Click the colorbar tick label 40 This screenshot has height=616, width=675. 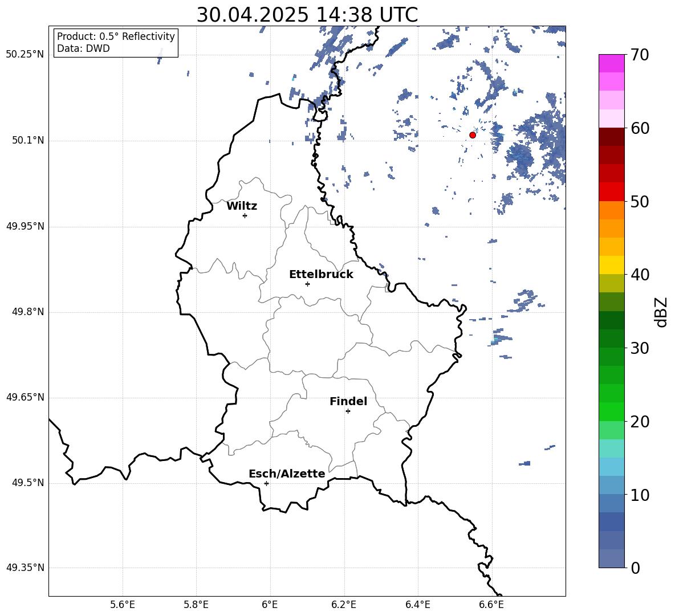tap(640, 275)
